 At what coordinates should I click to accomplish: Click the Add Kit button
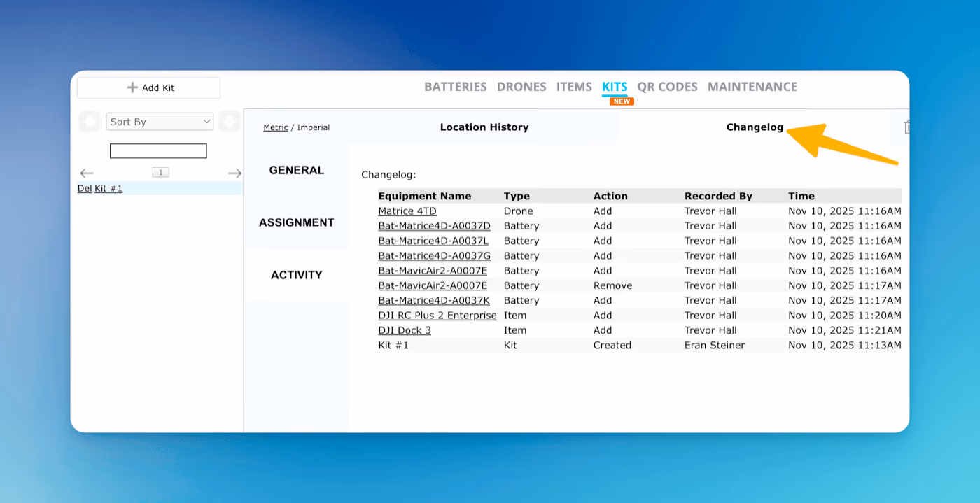pos(149,87)
